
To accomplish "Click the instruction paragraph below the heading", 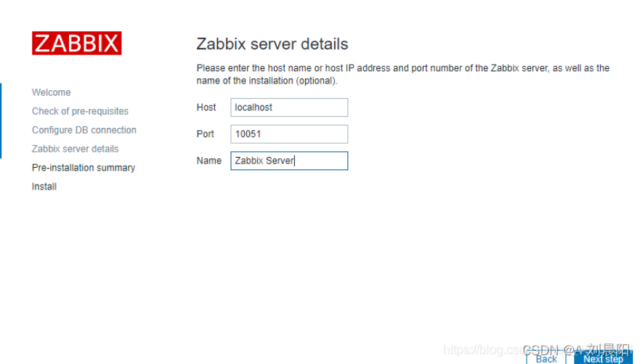I will click(x=402, y=74).
